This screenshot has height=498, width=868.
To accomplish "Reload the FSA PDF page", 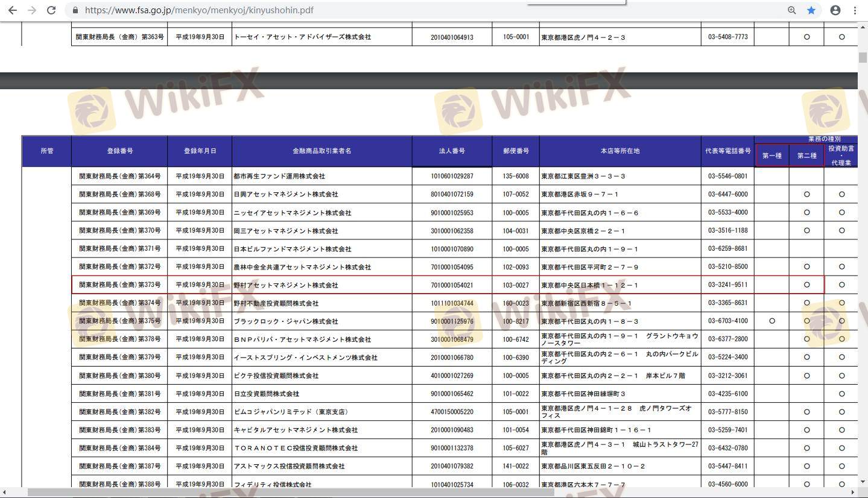I will pos(51,10).
